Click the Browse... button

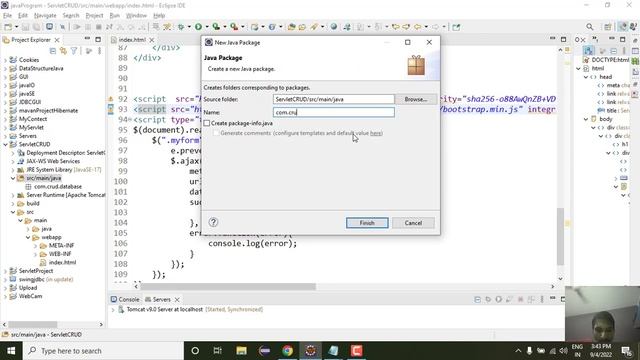pos(416,99)
